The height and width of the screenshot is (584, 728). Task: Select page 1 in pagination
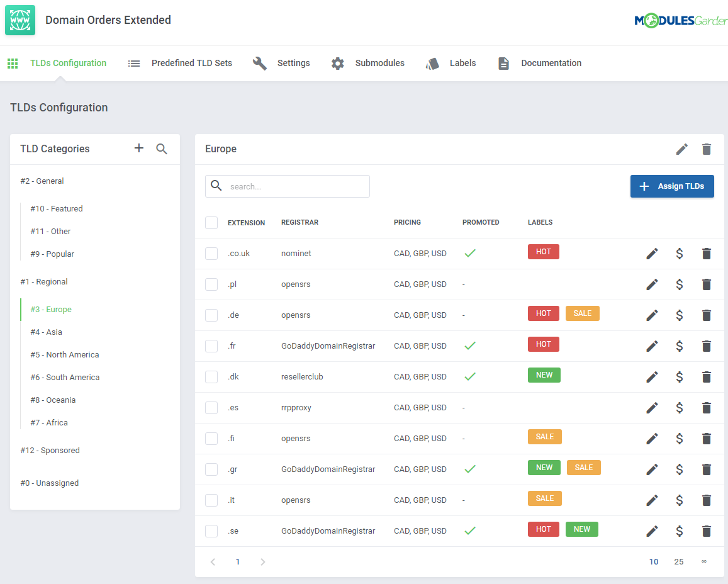click(x=238, y=562)
